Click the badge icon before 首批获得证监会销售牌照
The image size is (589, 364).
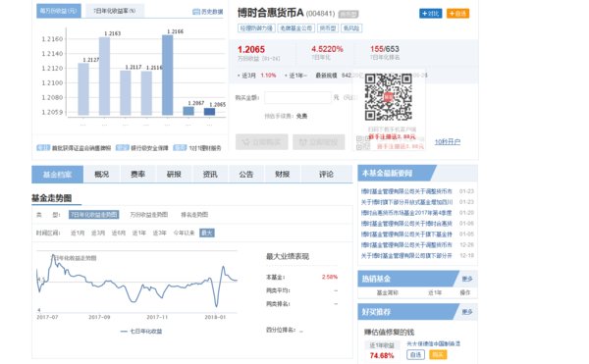(x=43, y=148)
